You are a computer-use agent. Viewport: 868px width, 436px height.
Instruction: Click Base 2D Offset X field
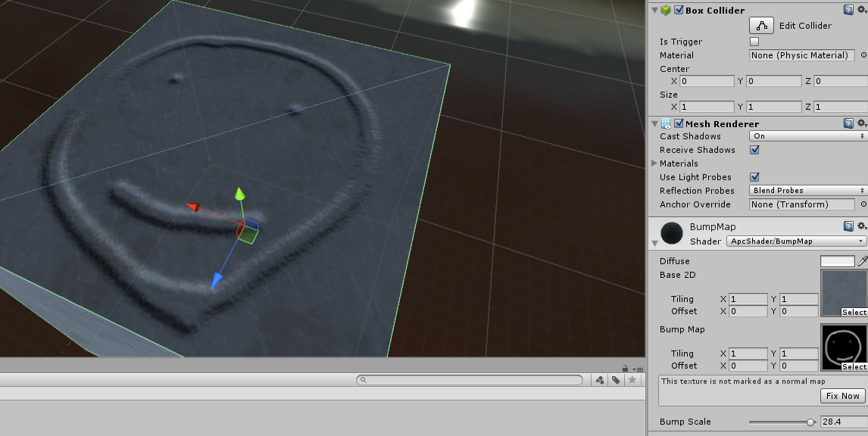(x=748, y=311)
